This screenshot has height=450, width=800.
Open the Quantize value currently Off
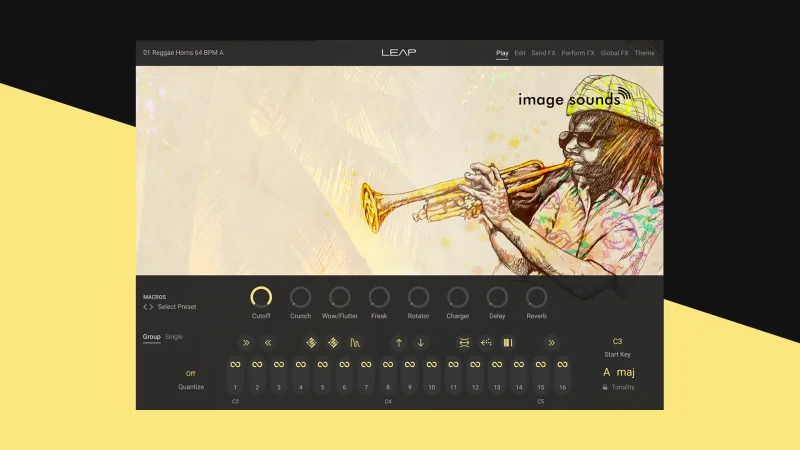point(191,373)
